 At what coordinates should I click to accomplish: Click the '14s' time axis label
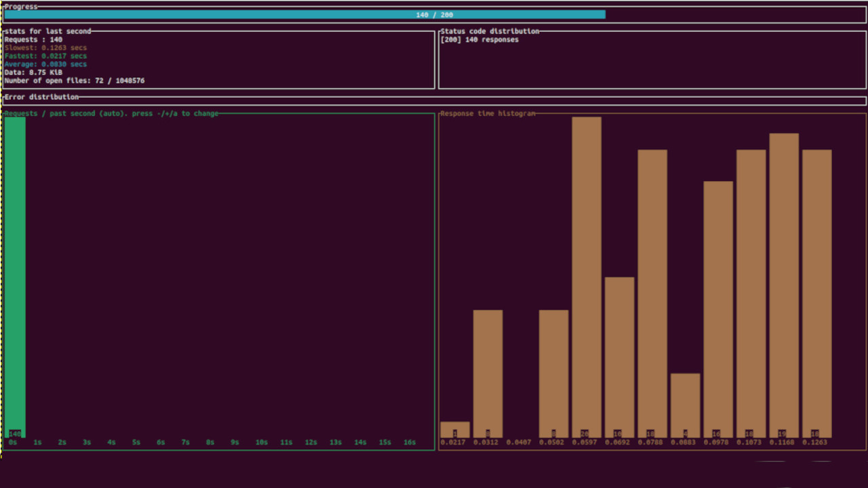(x=360, y=442)
